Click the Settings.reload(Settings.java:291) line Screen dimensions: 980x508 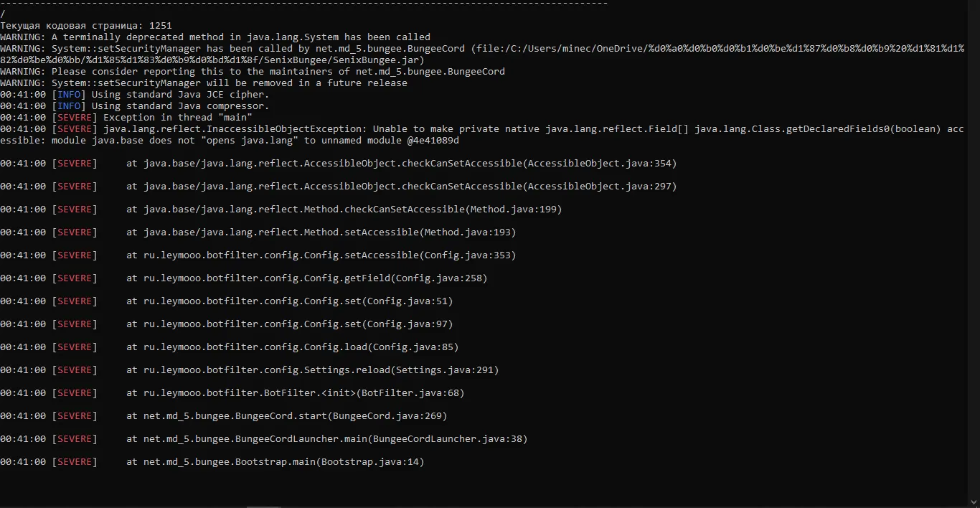(250, 370)
